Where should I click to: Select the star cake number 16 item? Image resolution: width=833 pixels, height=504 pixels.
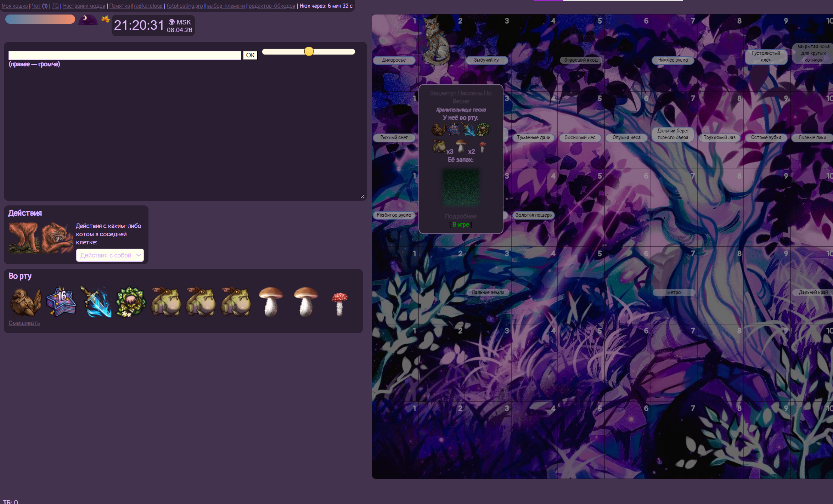61,301
